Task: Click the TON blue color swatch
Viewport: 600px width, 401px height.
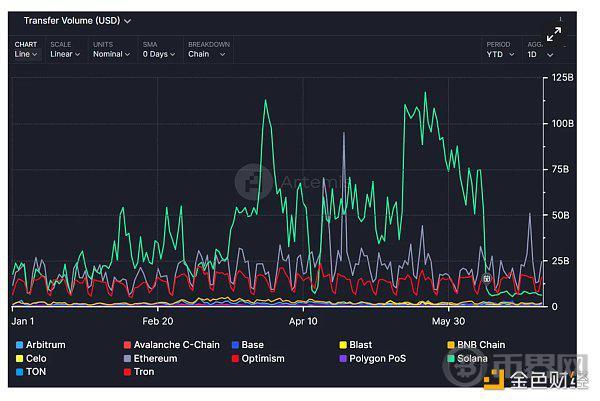Action: point(20,372)
